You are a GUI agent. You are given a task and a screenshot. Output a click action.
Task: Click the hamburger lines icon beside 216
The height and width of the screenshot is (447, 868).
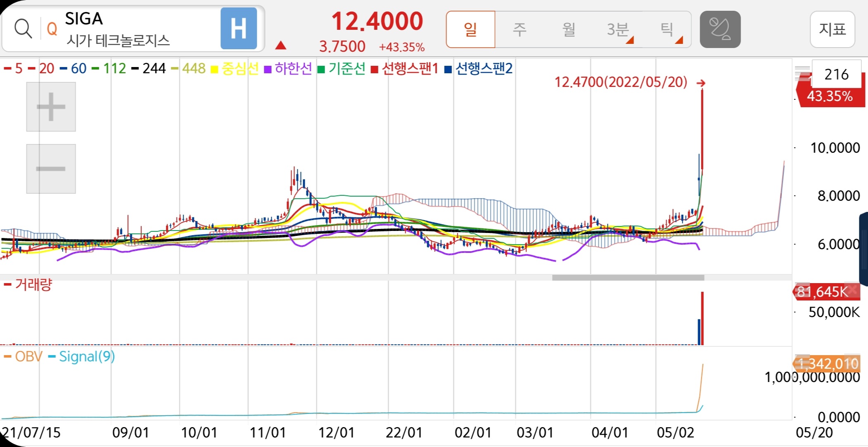[x=802, y=74]
